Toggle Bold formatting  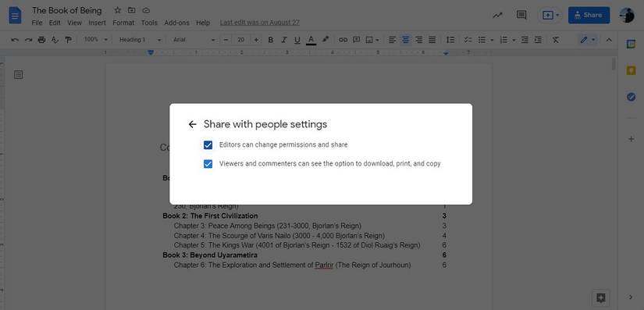click(x=270, y=40)
